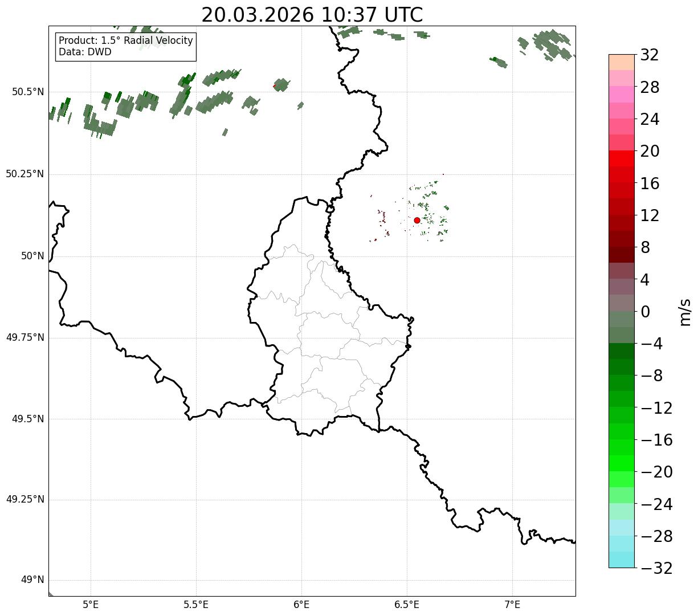This screenshot has height=616, width=698.
Task: Click the −4 colorbar tick value
Action: [x=651, y=344]
